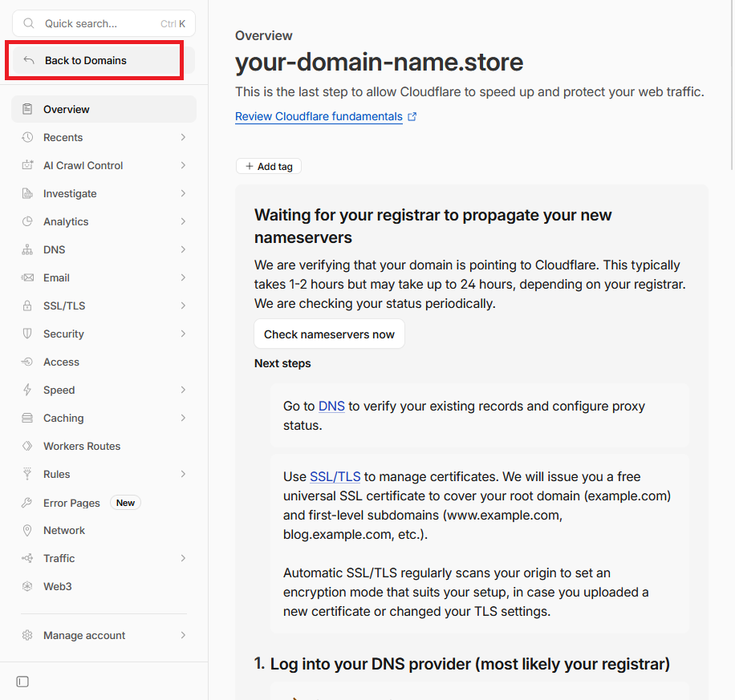
Task: Expand the Rules chevron
Action: tap(183, 474)
